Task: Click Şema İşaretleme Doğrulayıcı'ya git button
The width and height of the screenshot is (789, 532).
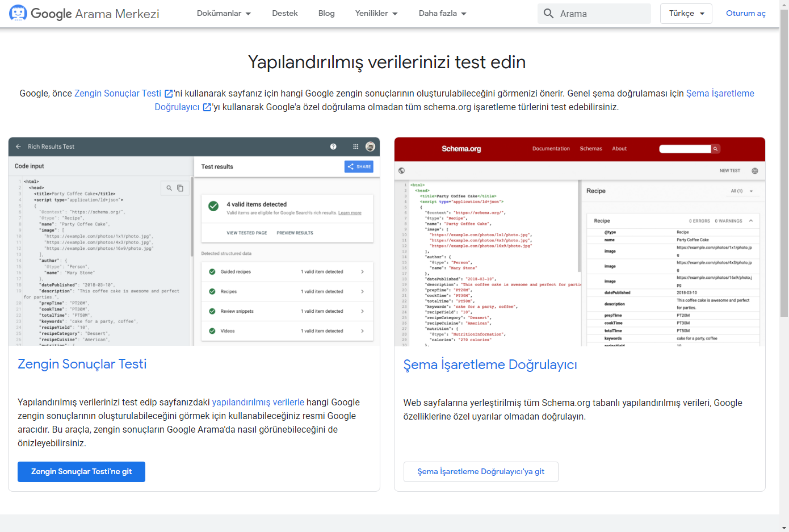Action: (481, 472)
